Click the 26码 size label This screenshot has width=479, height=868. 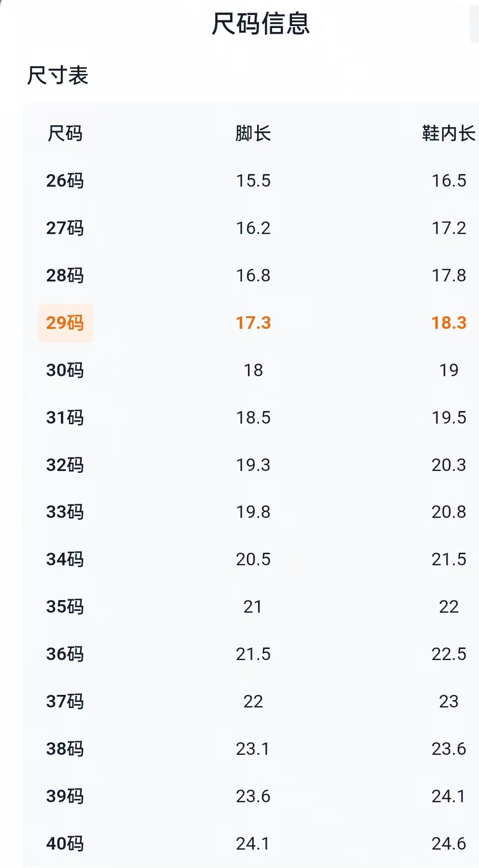tap(65, 181)
